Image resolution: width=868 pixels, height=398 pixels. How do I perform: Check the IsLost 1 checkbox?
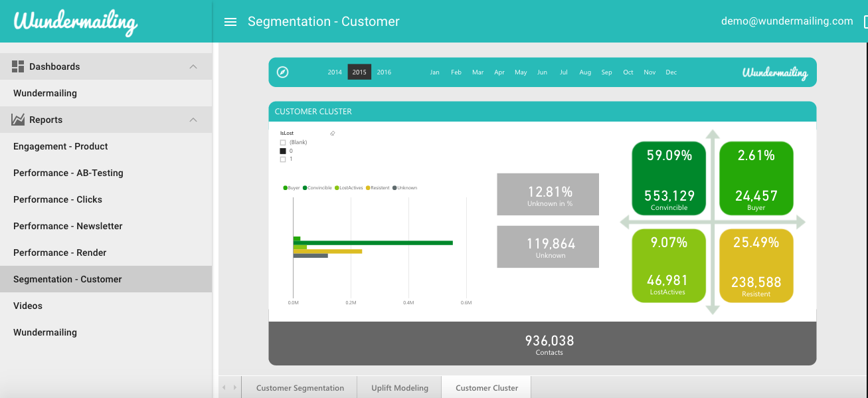coord(283,159)
